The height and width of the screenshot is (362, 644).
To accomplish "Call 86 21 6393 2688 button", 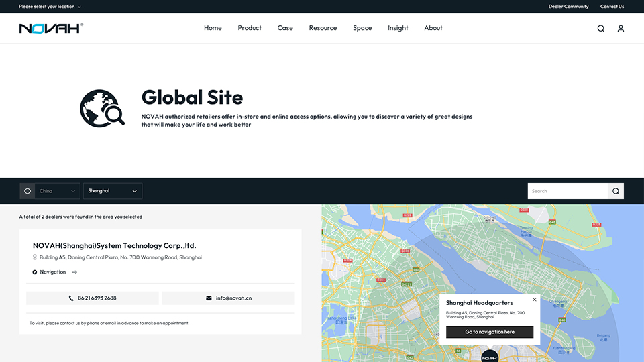I will [93, 298].
